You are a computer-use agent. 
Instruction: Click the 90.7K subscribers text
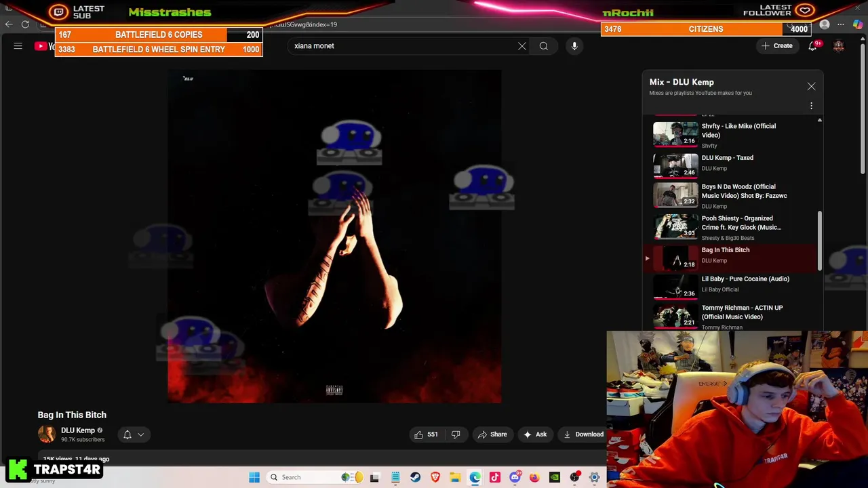coord(83,440)
